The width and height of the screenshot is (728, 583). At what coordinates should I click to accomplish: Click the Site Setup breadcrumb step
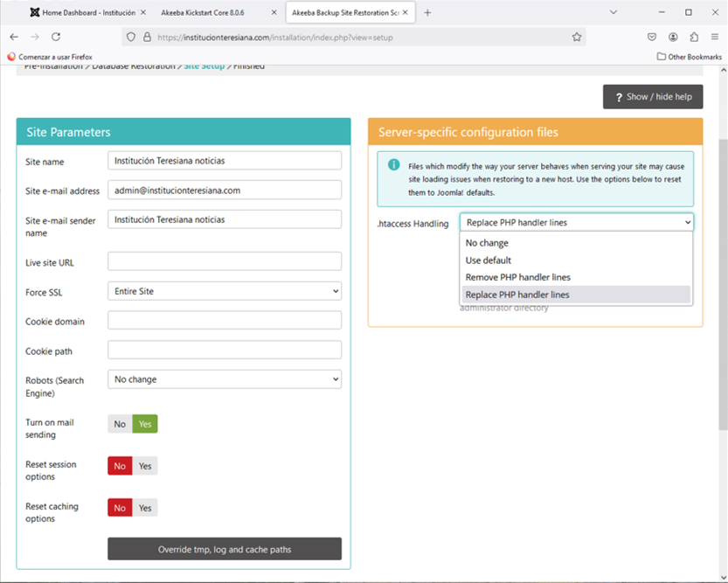[205, 66]
